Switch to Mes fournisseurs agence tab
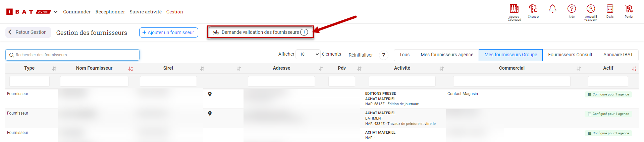This screenshot has width=644, height=142. [447, 55]
